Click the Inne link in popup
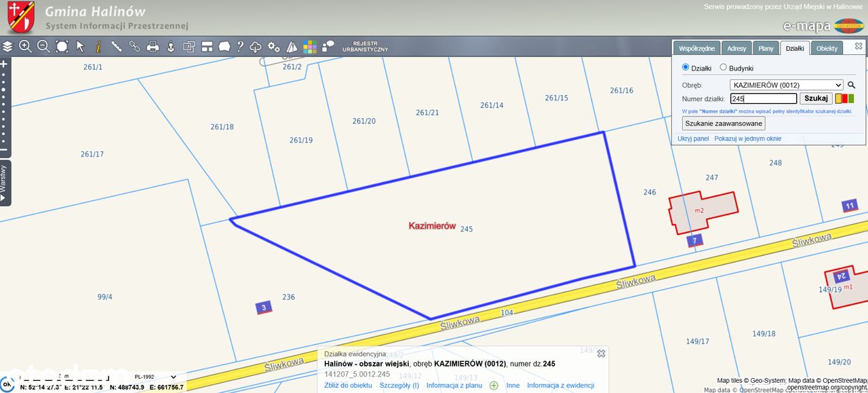 pos(513,386)
